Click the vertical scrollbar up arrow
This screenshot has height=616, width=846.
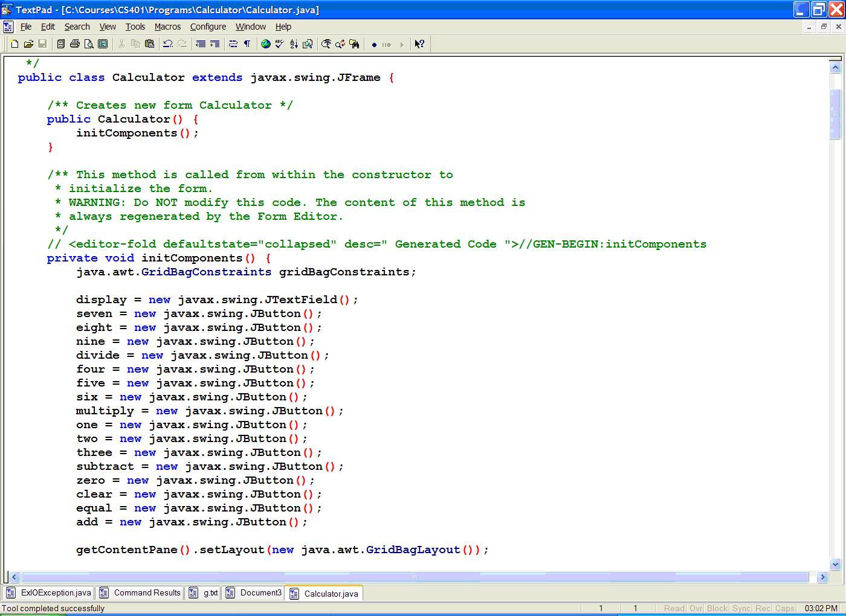836,68
